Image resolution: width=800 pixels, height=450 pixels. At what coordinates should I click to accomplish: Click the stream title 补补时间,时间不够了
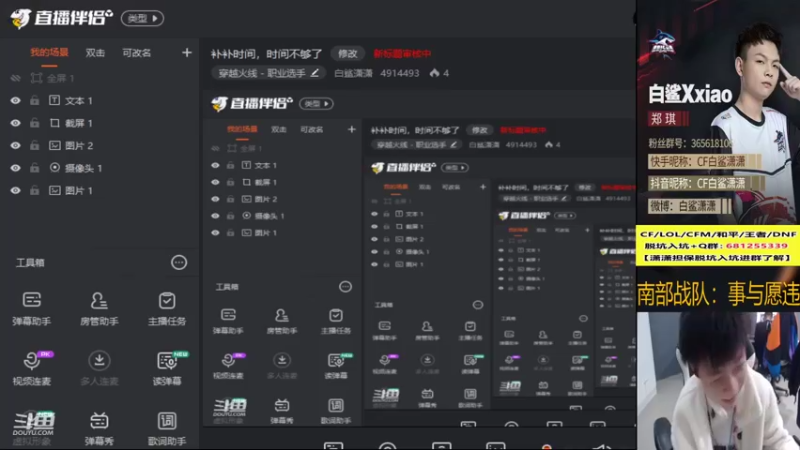(x=266, y=53)
